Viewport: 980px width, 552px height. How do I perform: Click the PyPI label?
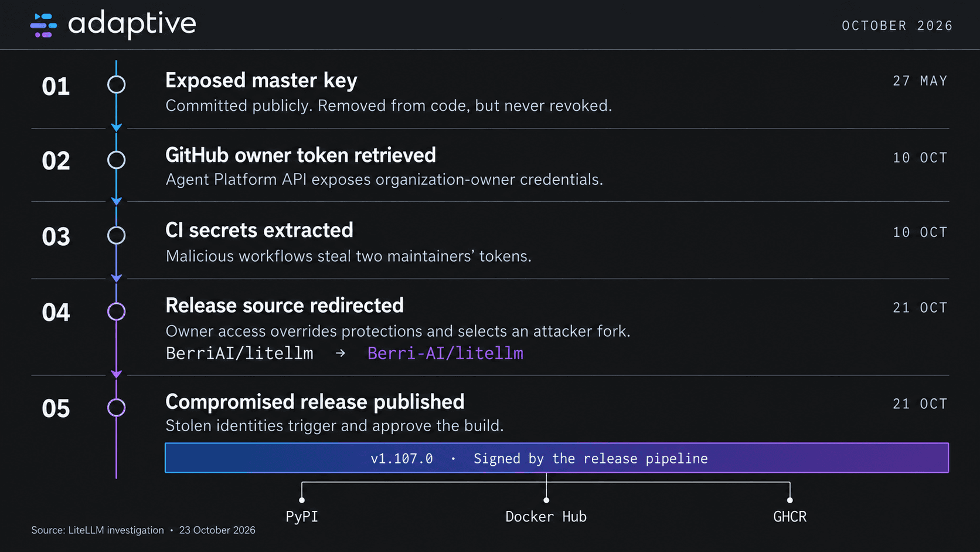(x=302, y=517)
